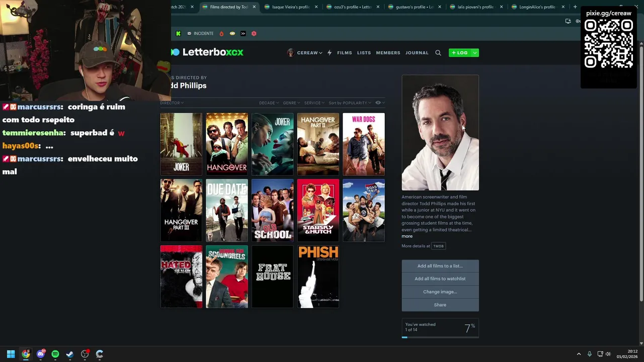Click the Letterboxd logo
This screenshot has height=362, width=644.
click(207, 52)
